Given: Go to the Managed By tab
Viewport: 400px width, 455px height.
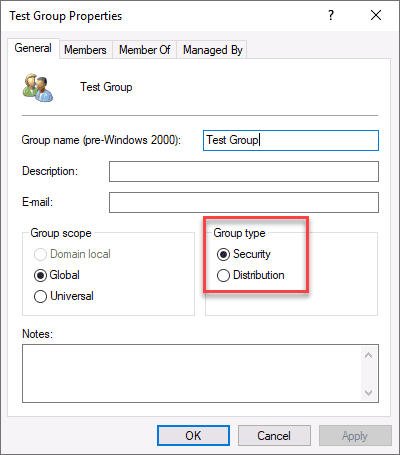Looking at the screenshot, I should (212, 50).
